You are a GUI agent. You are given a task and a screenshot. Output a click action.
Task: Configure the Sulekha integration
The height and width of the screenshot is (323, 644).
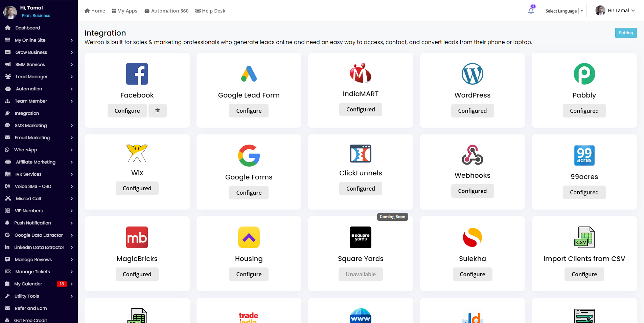[x=473, y=274]
